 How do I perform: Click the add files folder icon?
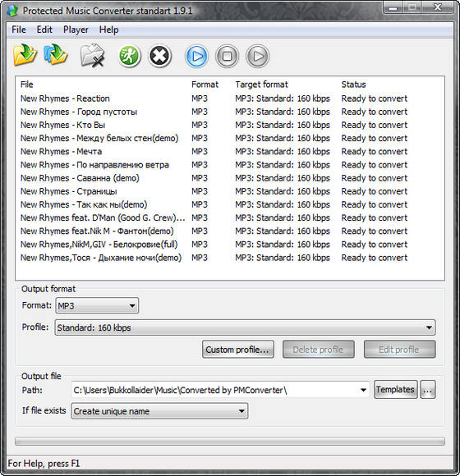click(x=25, y=55)
